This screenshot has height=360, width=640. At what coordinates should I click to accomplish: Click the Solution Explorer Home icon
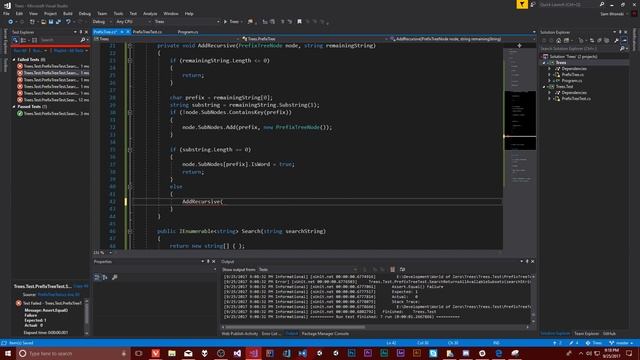(558, 40)
